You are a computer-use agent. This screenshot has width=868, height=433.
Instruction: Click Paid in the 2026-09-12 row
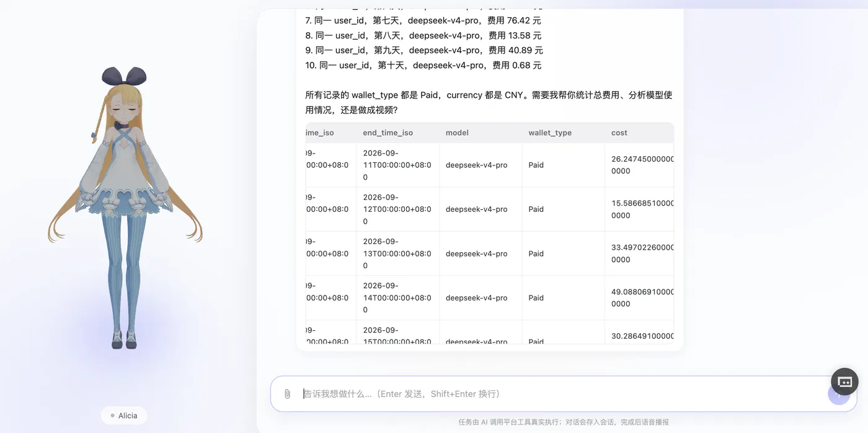click(536, 209)
